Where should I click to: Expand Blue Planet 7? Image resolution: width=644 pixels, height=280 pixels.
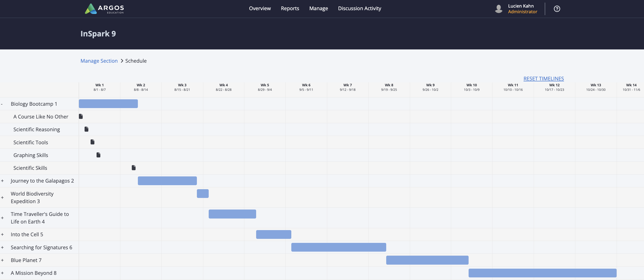tap(2, 260)
